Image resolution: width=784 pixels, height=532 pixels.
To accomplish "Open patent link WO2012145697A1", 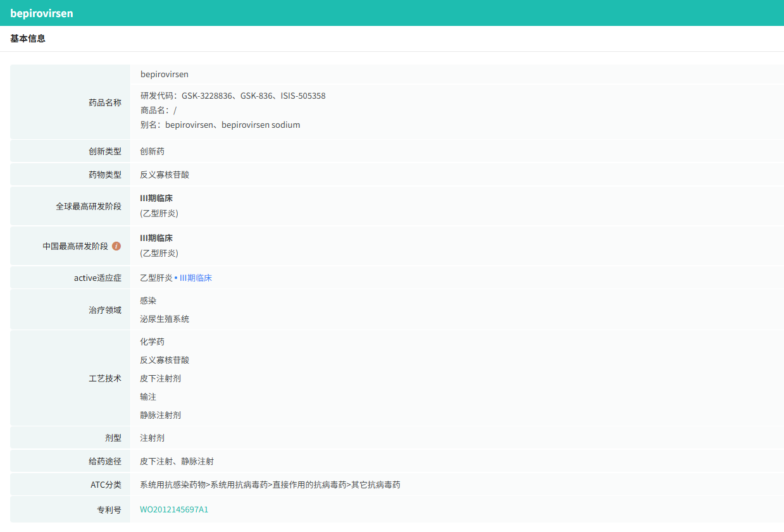I will (x=174, y=509).
